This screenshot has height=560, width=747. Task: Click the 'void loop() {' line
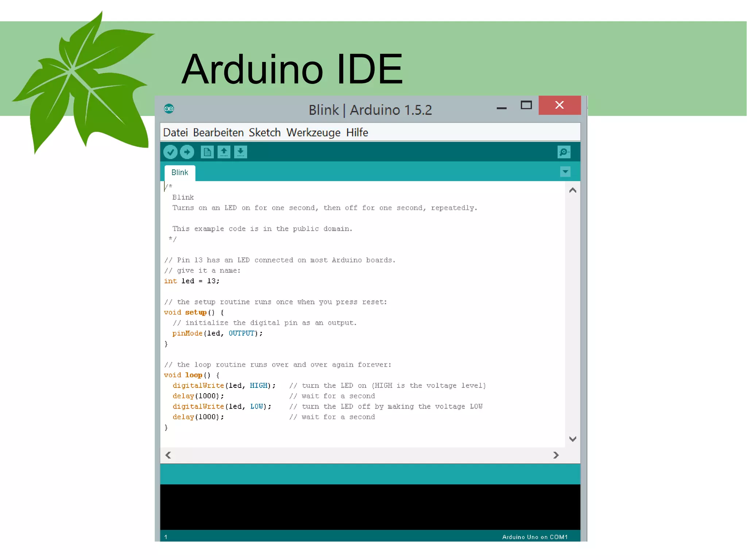tap(191, 375)
